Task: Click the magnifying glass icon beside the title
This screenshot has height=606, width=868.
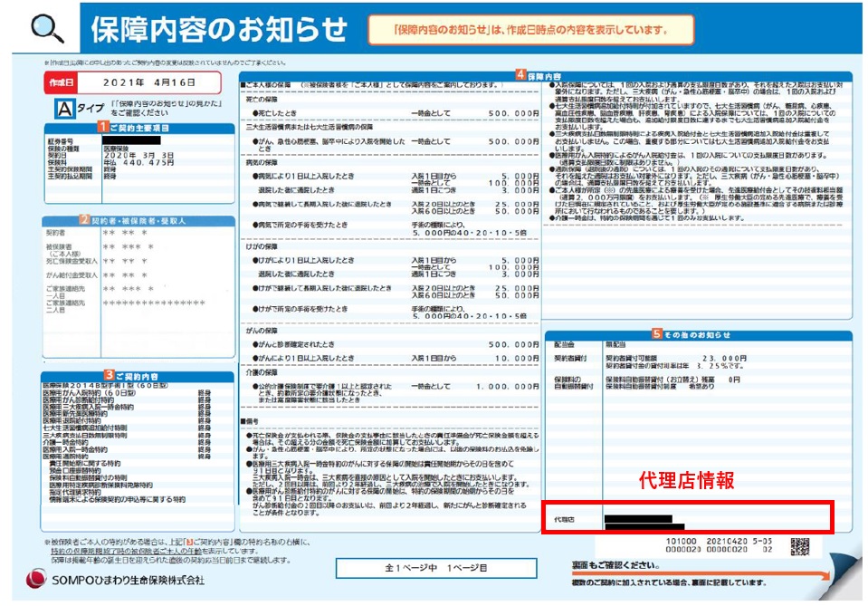Action: (46, 28)
